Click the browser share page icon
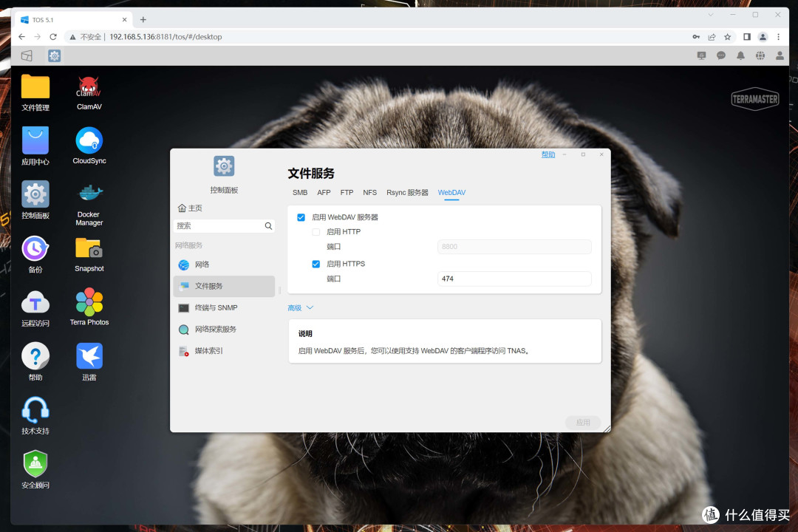Image resolution: width=798 pixels, height=532 pixels. pos(712,37)
